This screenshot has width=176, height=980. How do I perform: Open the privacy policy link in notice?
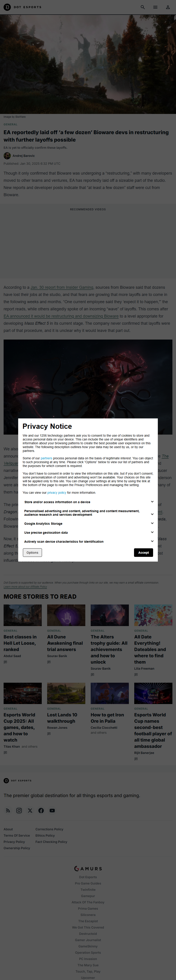tap(57, 493)
